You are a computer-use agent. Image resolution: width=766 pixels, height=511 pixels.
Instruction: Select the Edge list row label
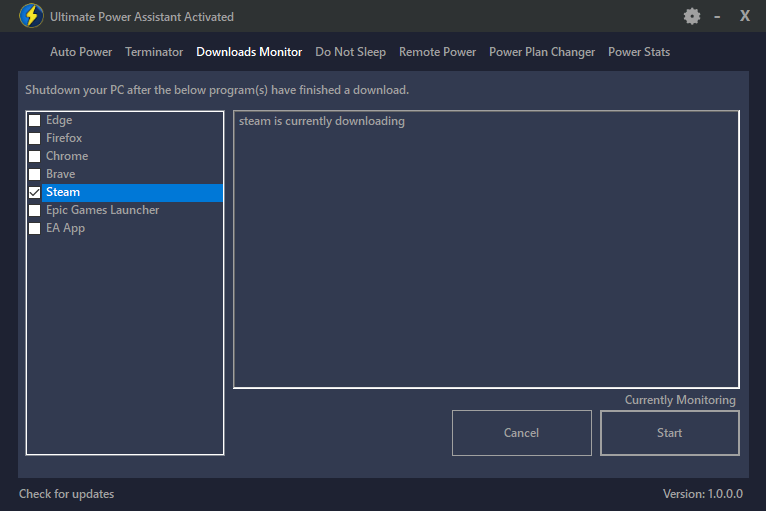(x=59, y=120)
